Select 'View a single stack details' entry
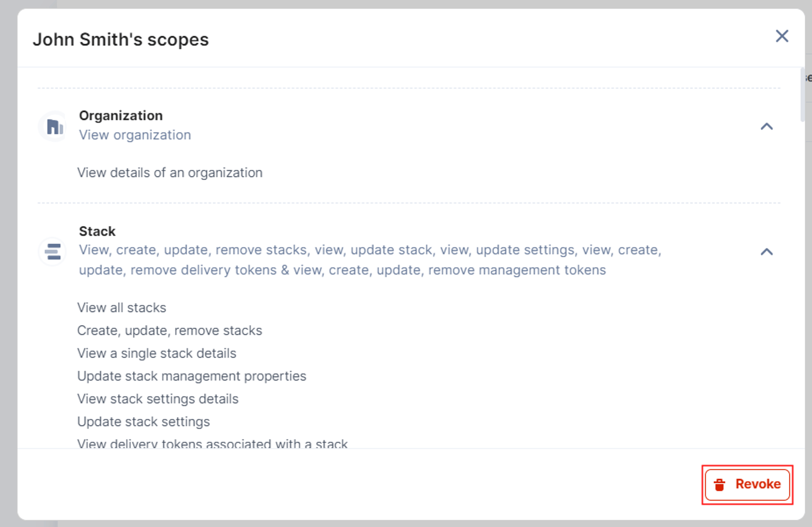The image size is (812, 527). (x=157, y=353)
